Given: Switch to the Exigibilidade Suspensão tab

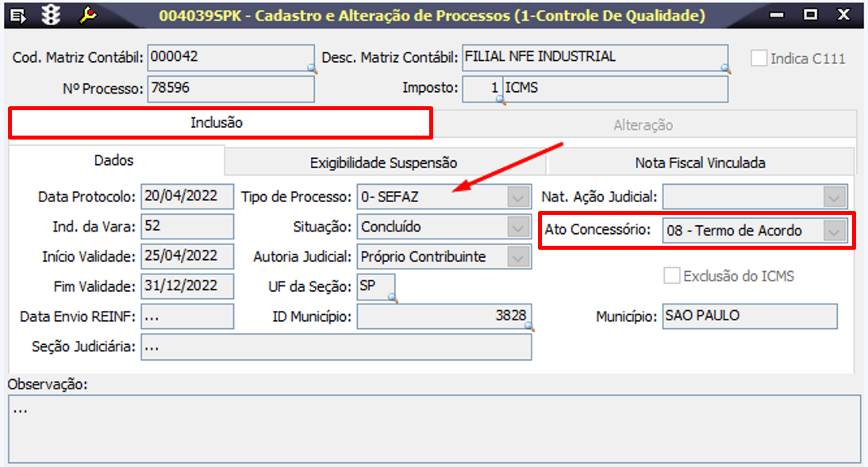Looking at the screenshot, I should [383, 163].
